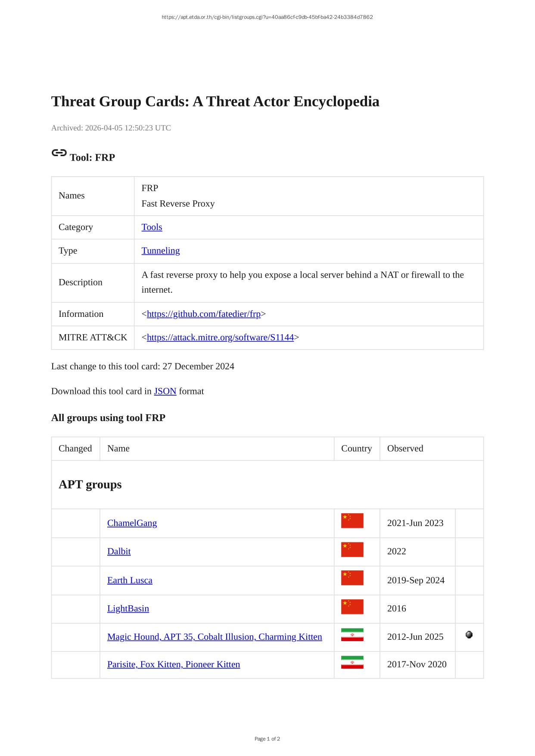Click the chain link icon beside Tool: FRP
Viewport: 535px width, 756px height.
click(59, 153)
